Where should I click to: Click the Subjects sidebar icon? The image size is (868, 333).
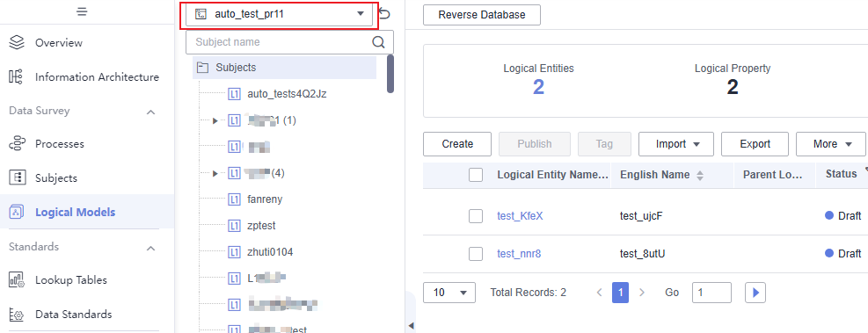(x=18, y=178)
